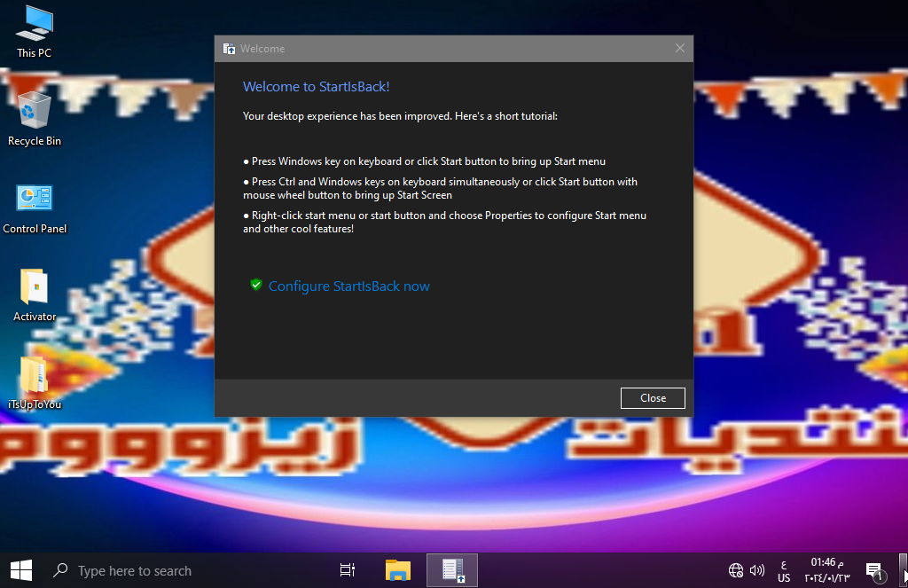
Task: Click the green shield beside Configure link
Action: [256, 285]
